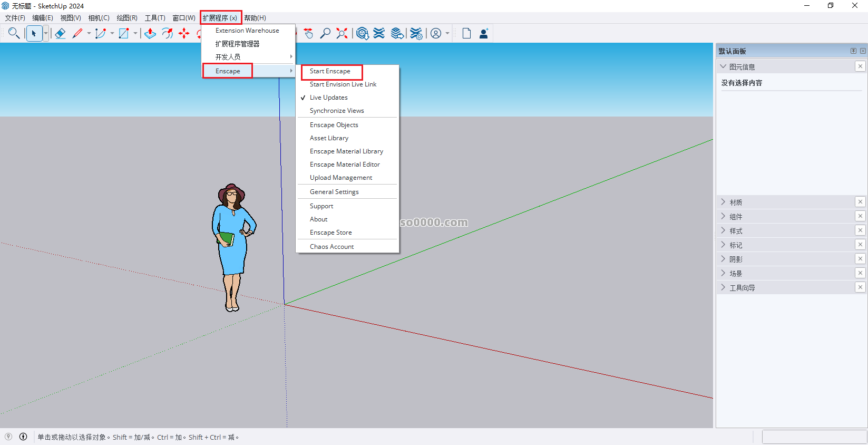Activate the red Pencil line tool

coord(77,33)
